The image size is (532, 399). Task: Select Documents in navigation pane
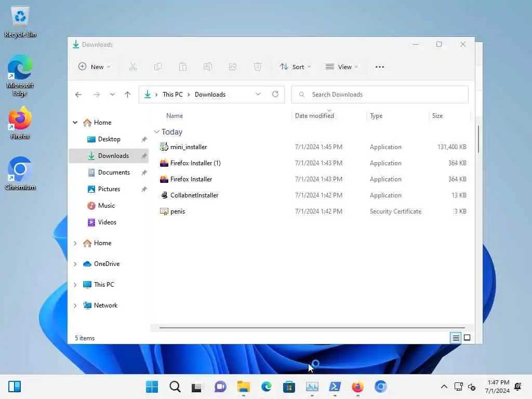coord(109,172)
